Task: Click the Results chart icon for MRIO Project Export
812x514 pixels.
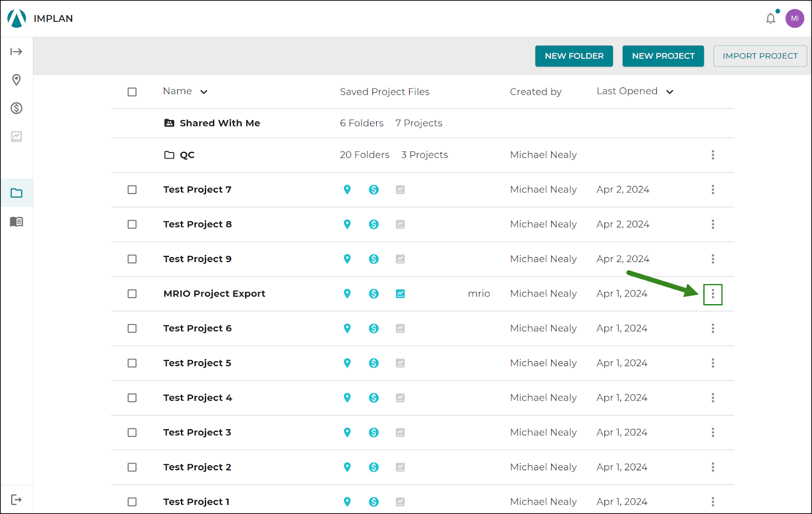Action: point(400,294)
